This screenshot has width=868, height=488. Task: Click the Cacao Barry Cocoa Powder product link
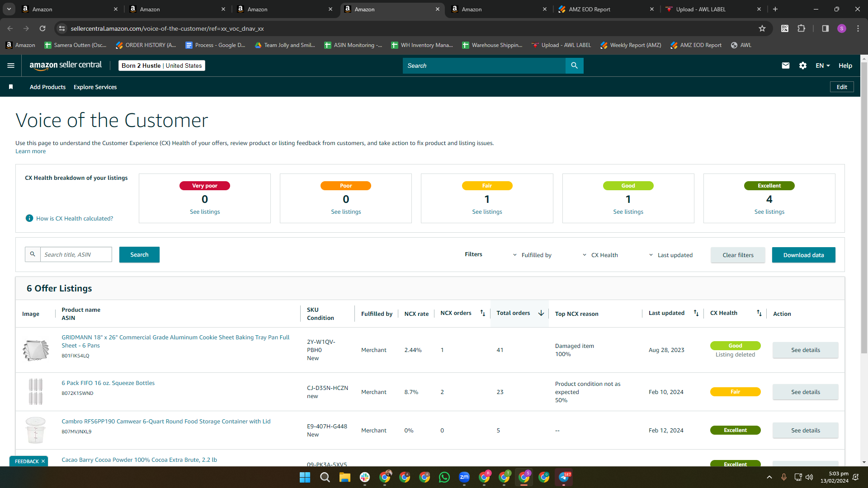pyautogui.click(x=139, y=460)
